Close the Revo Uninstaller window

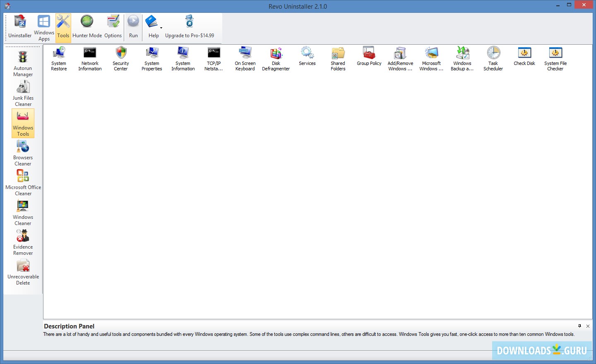coord(584,5)
